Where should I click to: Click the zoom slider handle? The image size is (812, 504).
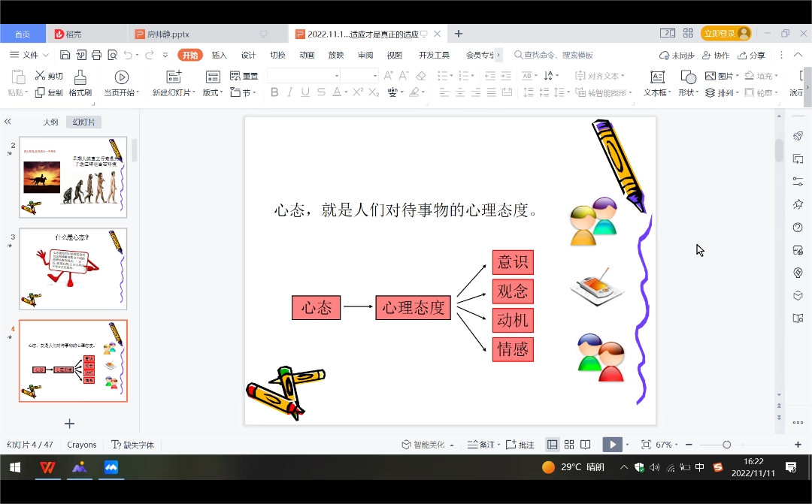(726, 445)
